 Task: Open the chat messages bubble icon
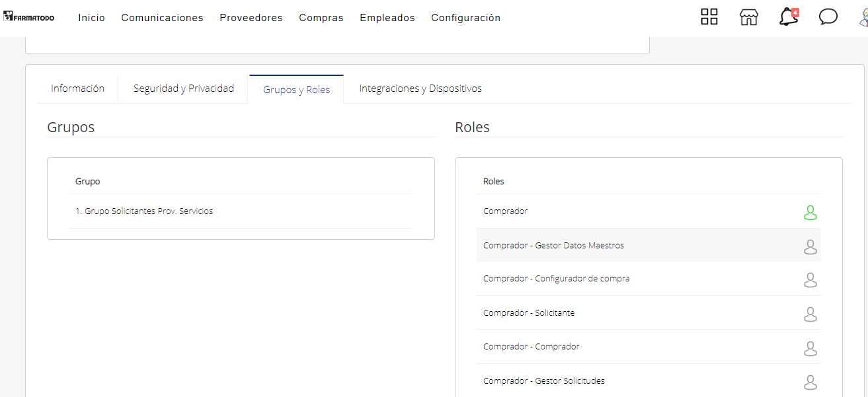click(828, 17)
